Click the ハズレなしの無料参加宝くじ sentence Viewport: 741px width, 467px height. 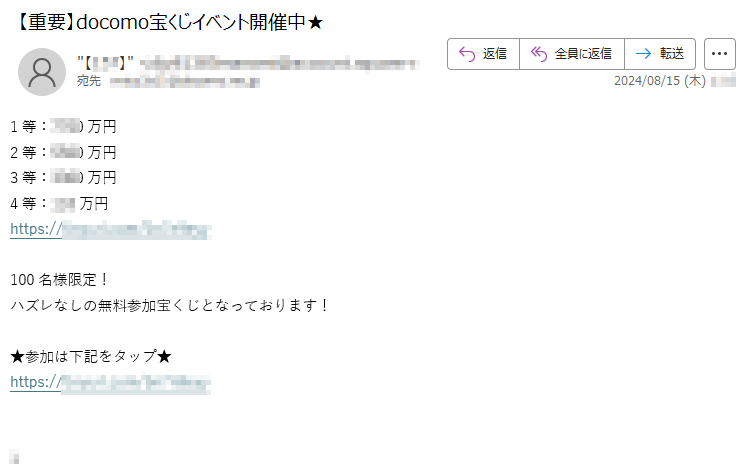tap(170, 305)
